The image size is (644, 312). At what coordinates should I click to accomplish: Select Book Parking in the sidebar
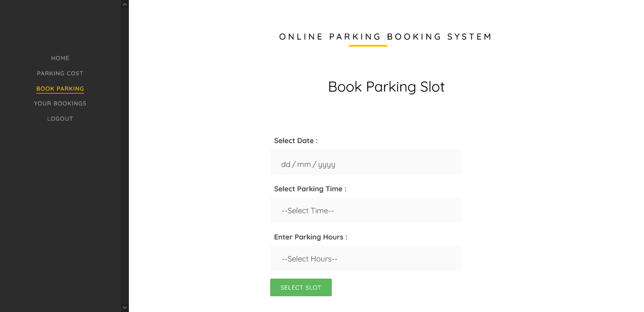tap(60, 89)
